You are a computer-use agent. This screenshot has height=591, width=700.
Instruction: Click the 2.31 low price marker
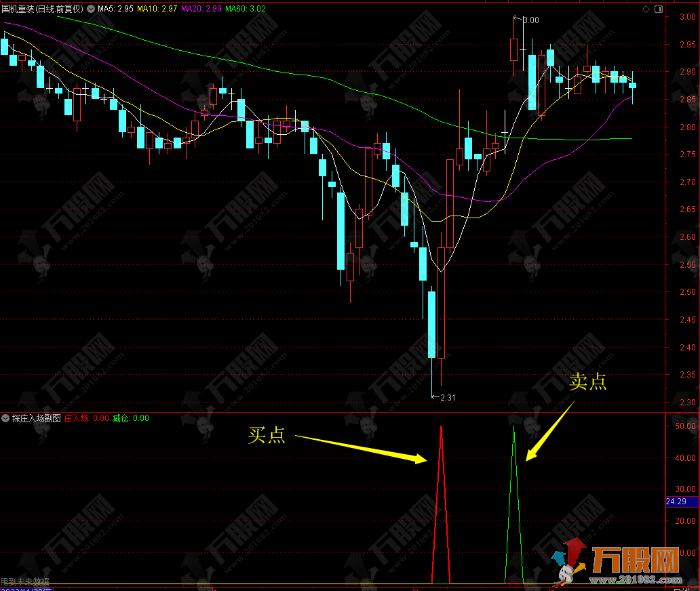(448, 397)
